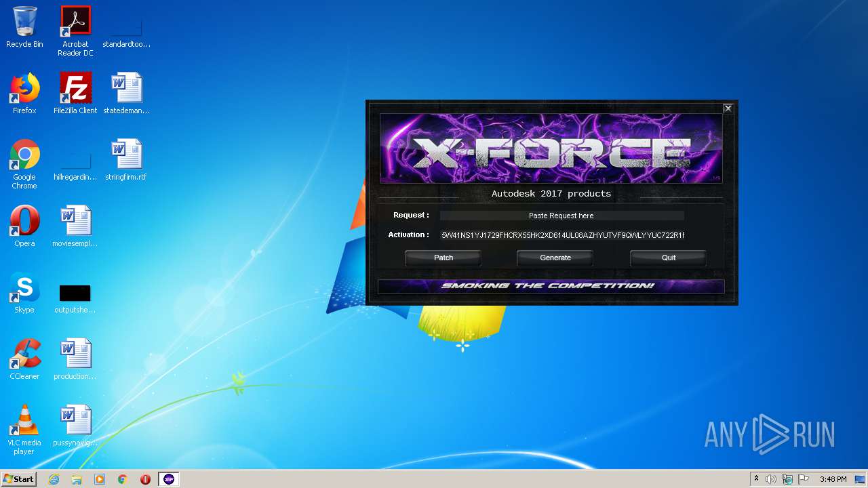Image resolution: width=868 pixels, height=488 pixels.
Task: Close the X-Force window
Action: (x=728, y=108)
